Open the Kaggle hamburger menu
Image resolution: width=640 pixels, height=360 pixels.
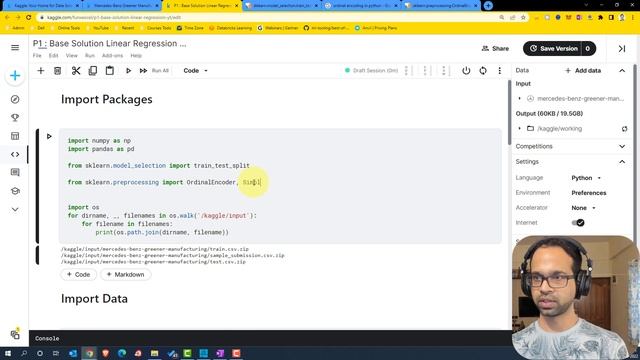click(x=15, y=48)
